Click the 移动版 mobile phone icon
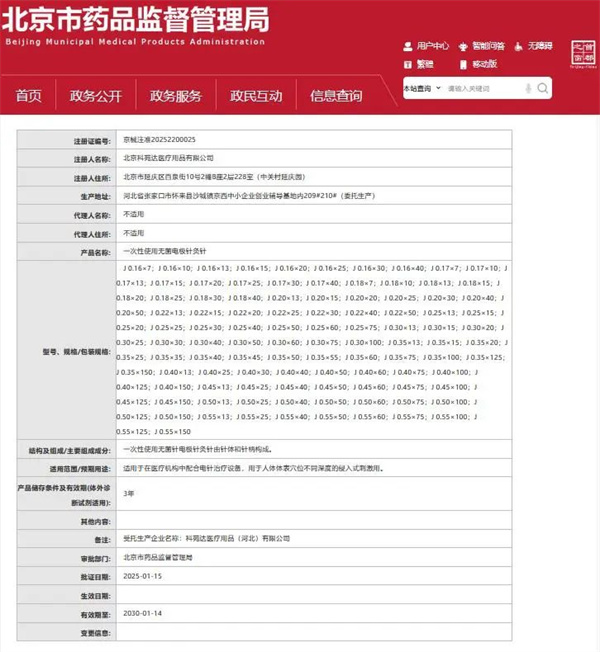Viewport: 600px width, 652px height. [x=464, y=64]
